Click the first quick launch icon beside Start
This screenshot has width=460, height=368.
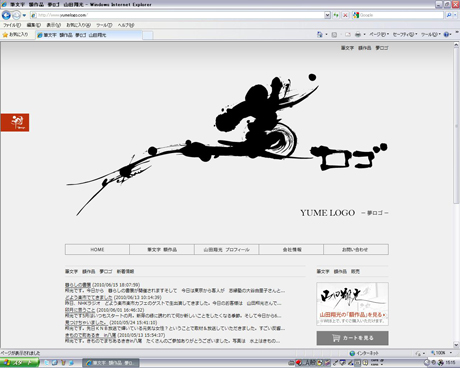47,363
